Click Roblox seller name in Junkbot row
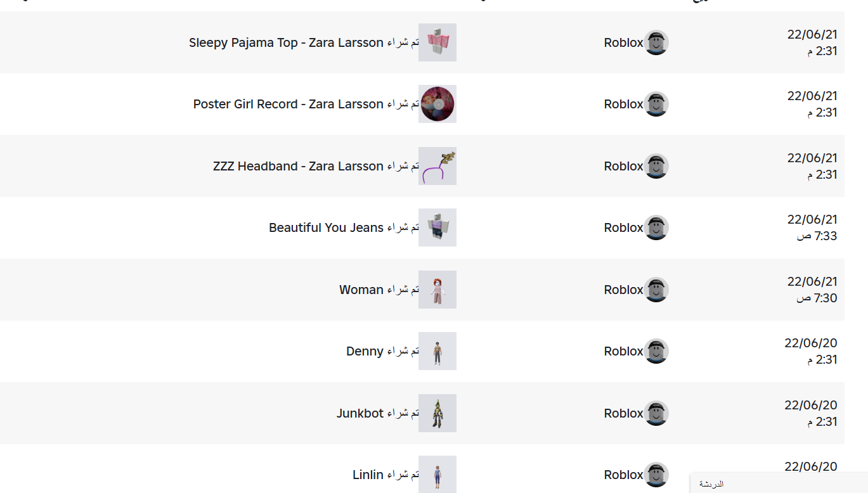Image resolution: width=868 pixels, height=493 pixels. tap(623, 414)
